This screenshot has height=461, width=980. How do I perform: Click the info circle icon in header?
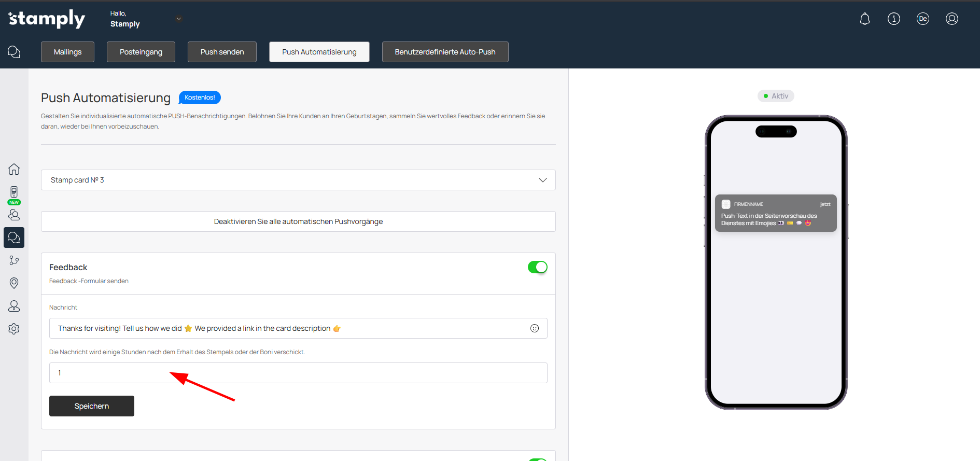(893, 19)
